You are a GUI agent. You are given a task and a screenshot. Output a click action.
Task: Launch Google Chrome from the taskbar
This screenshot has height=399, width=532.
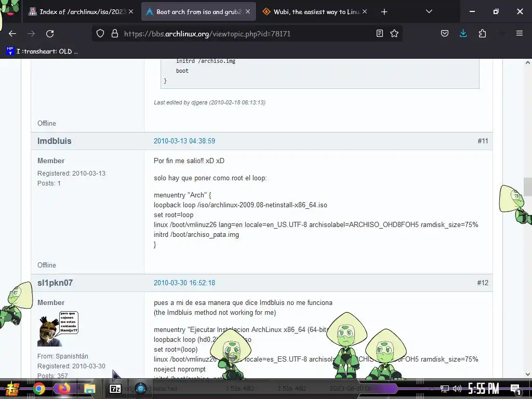point(38,389)
